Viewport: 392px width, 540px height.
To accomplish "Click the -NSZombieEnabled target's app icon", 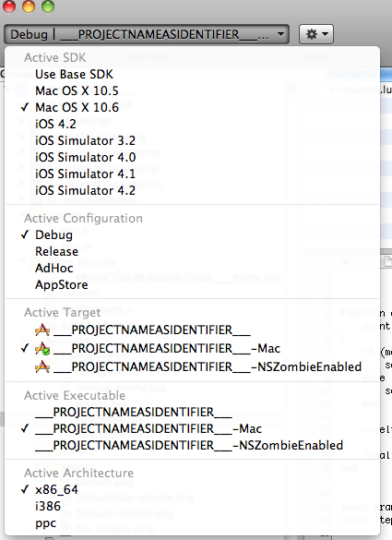I will [x=42, y=366].
